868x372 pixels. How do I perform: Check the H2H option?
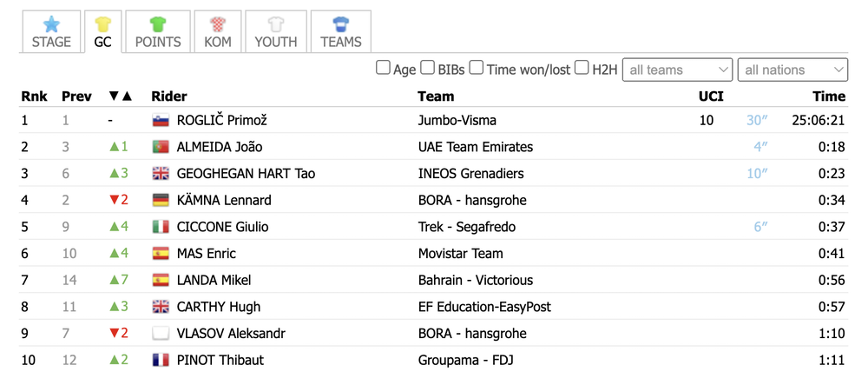pos(582,68)
